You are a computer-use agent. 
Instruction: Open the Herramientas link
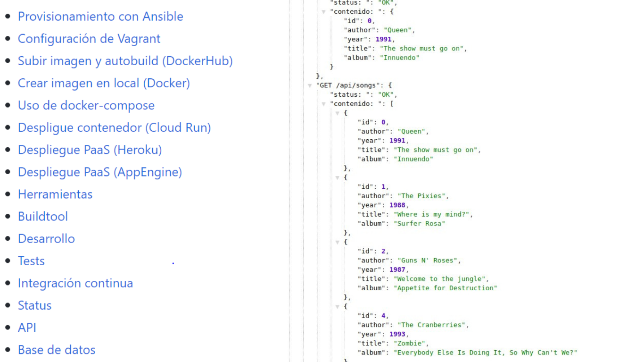point(55,194)
